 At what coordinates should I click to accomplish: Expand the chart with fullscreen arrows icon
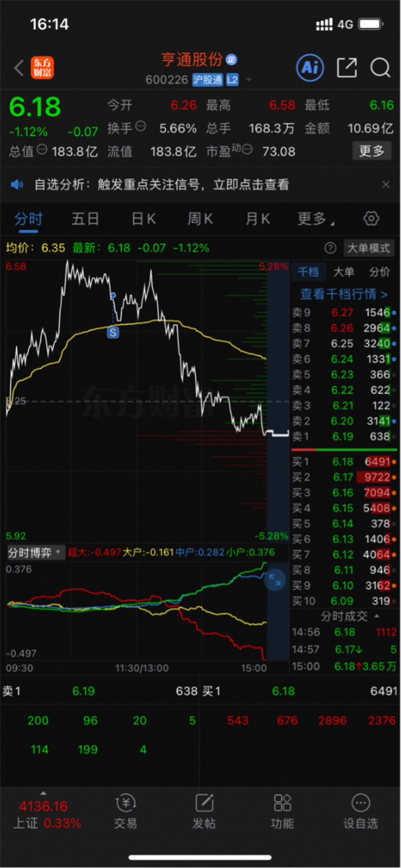(x=275, y=580)
